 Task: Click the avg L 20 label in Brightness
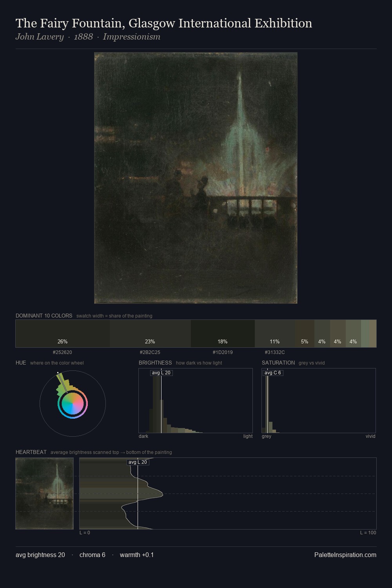coord(161,373)
